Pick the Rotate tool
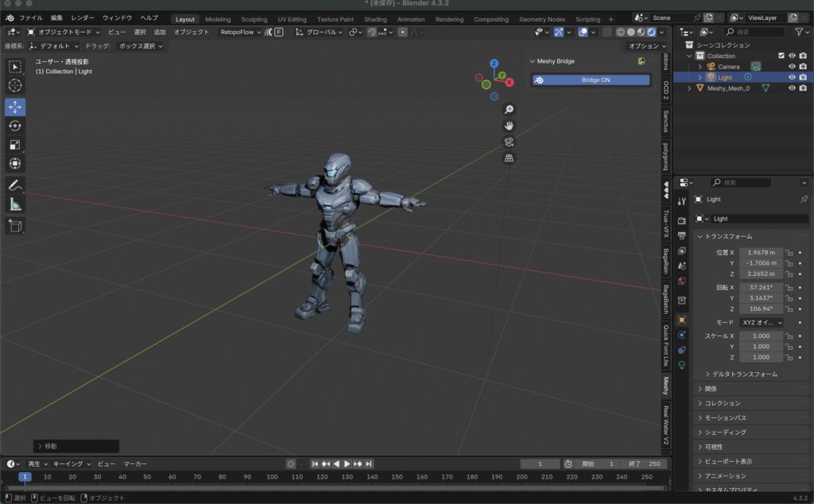Viewport: 814px width, 504px height. tap(15, 126)
